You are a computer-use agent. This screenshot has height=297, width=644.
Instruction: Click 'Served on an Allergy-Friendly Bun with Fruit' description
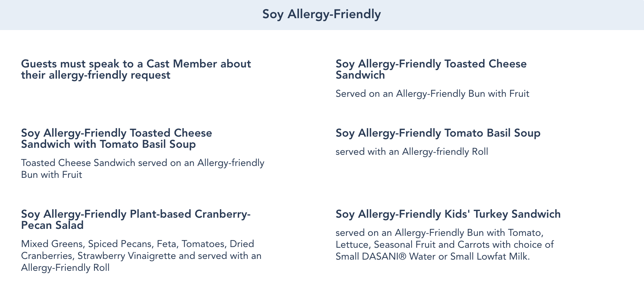[x=432, y=94]
